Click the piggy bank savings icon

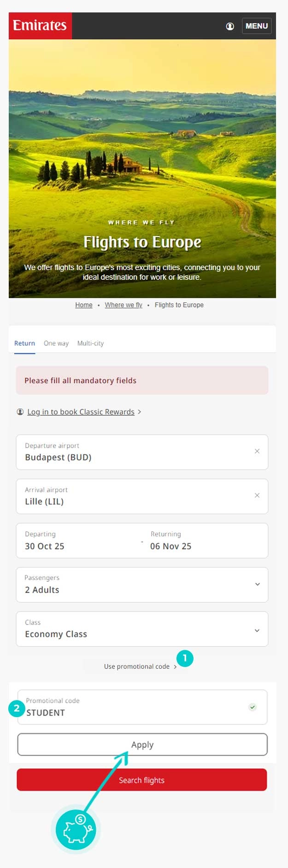[x=75, y=829]
